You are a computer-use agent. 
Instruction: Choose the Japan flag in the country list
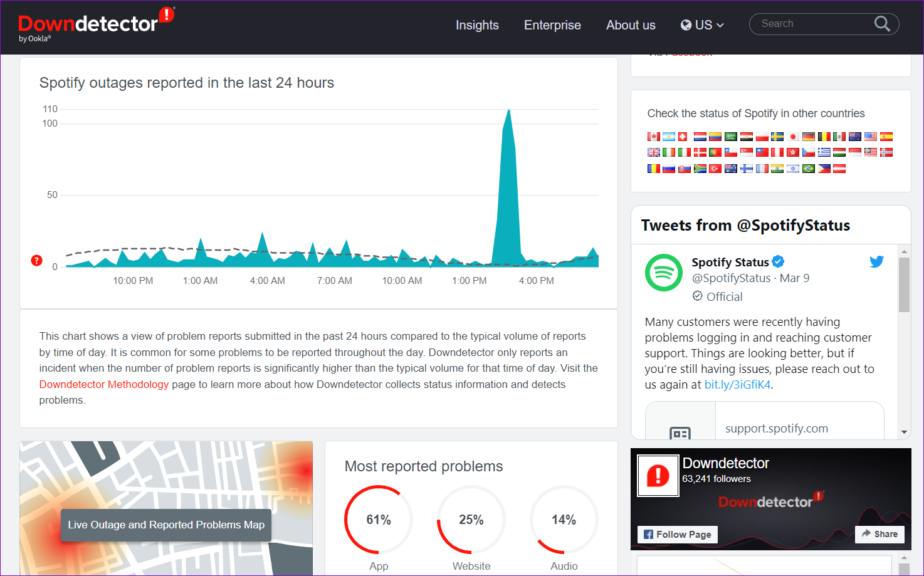pos(793,137)
